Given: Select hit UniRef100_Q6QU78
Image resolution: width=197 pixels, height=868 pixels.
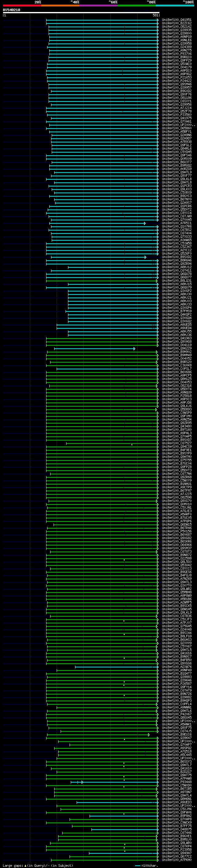Looking at the screenshot, I should pos(176,274).
